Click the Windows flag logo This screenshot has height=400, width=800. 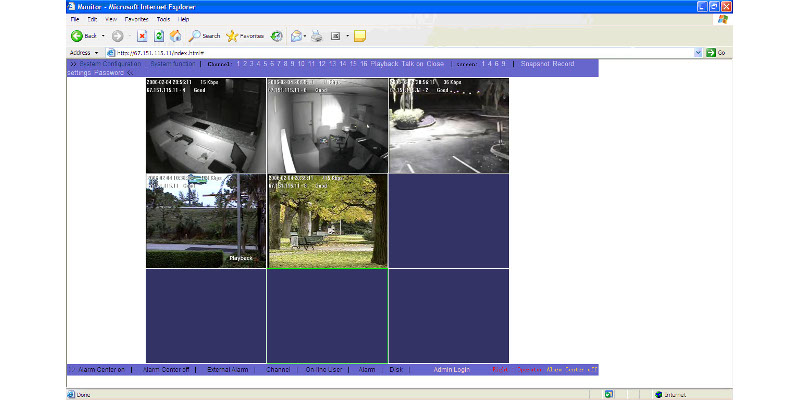click(x=722, y=19)
